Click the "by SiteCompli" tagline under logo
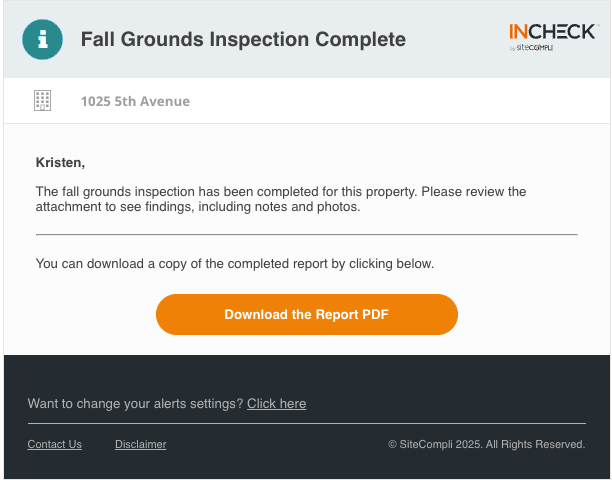This screenshot has width=612, height=480. tap(531, 48)
